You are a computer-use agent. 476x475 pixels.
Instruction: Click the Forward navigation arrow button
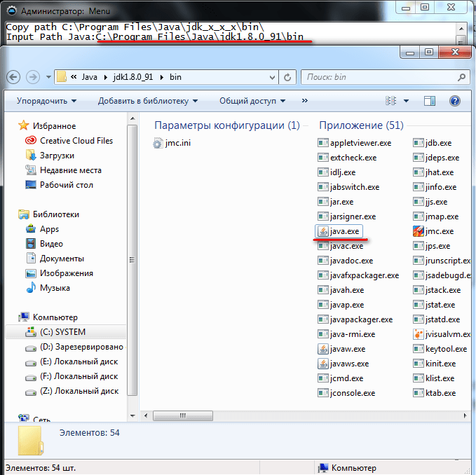point(33,77)
